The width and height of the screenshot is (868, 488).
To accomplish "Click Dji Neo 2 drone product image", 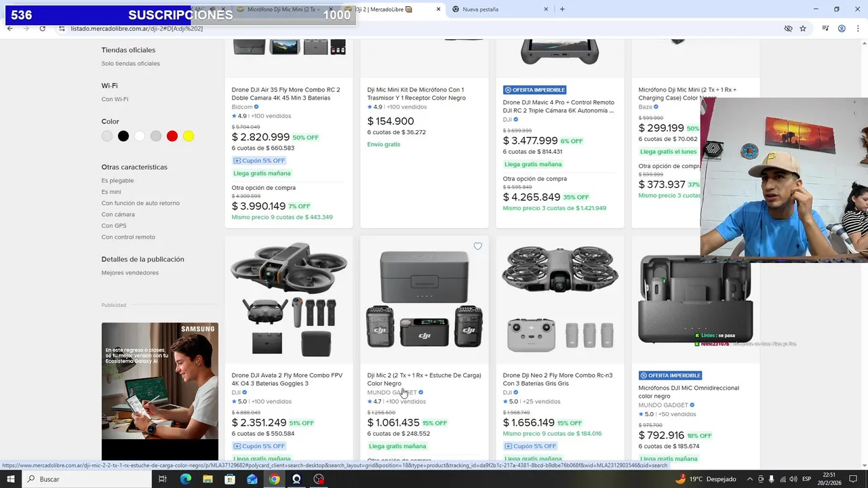I will pos(560,299).
